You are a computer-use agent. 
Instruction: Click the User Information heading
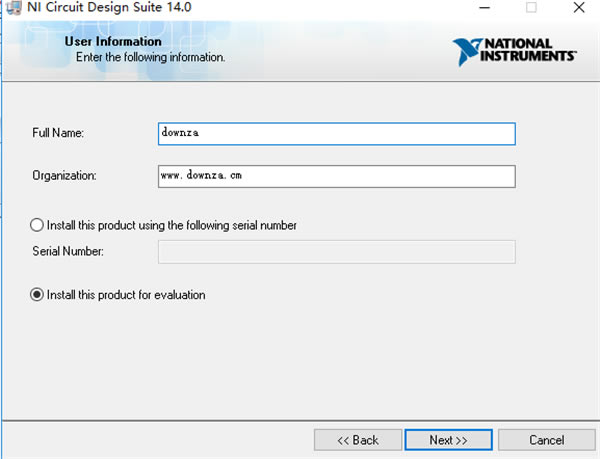pyautogui.click(x=112, y=42)
